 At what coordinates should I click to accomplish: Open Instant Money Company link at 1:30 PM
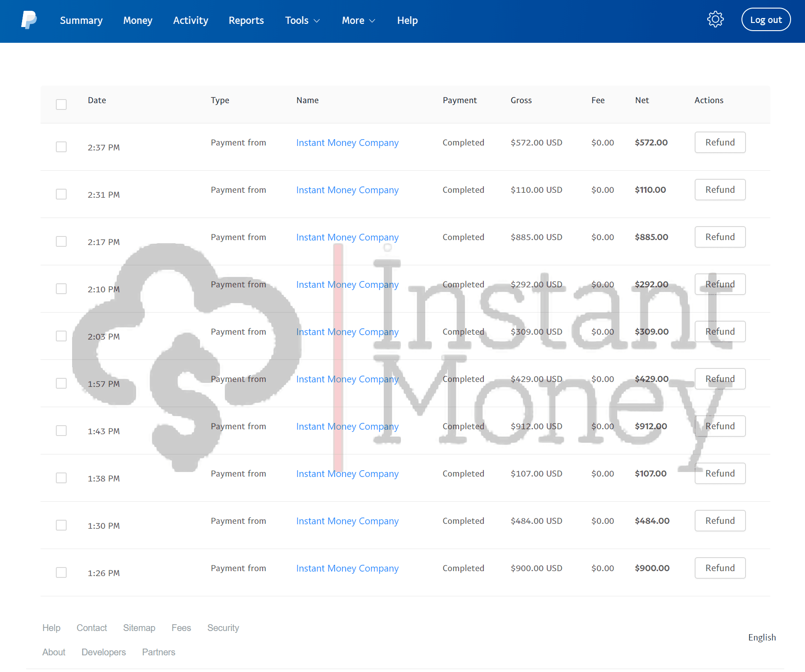click(x=347, y=521)
